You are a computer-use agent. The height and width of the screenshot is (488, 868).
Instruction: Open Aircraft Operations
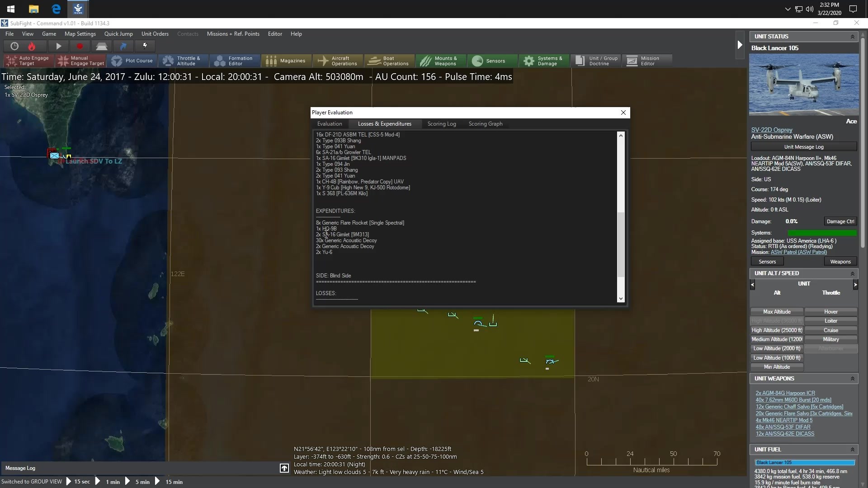click(338, 61)
